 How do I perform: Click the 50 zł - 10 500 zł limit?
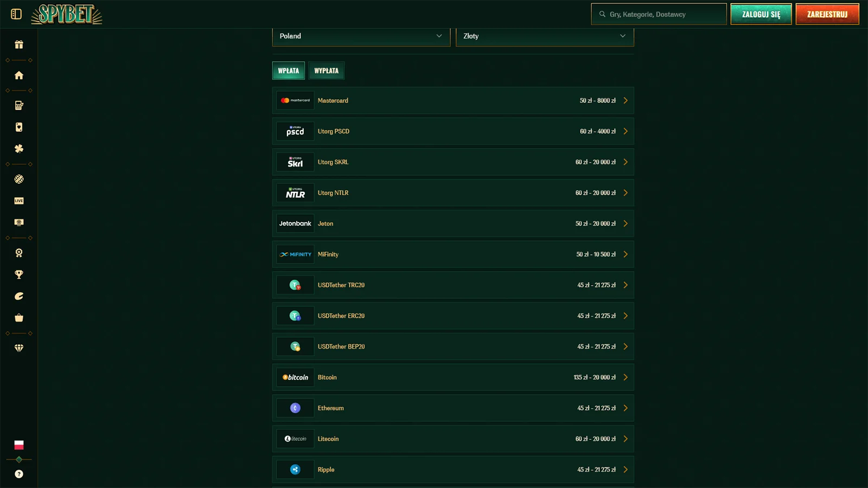click(596, 254)
